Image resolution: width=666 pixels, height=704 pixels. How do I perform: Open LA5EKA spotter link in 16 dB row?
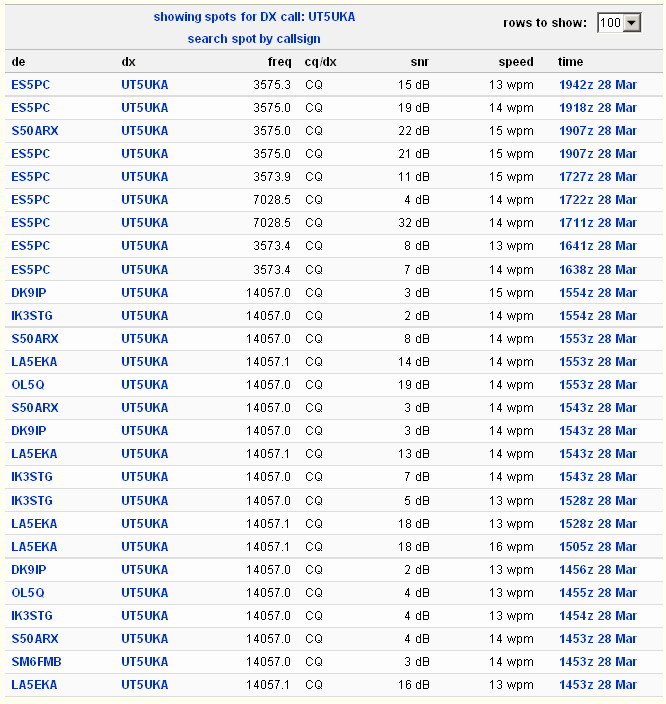click(34, 685)
